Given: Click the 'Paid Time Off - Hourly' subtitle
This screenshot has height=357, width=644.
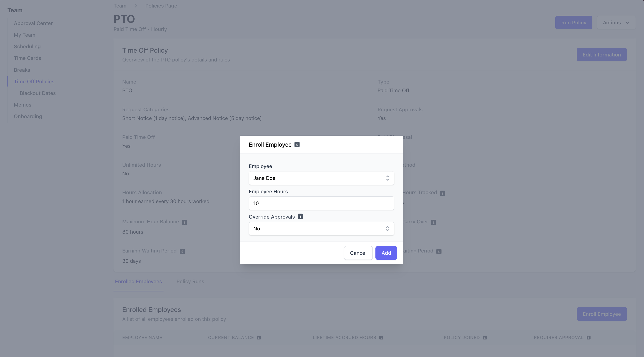Looking at the screenshot, I should click(140, 29).
